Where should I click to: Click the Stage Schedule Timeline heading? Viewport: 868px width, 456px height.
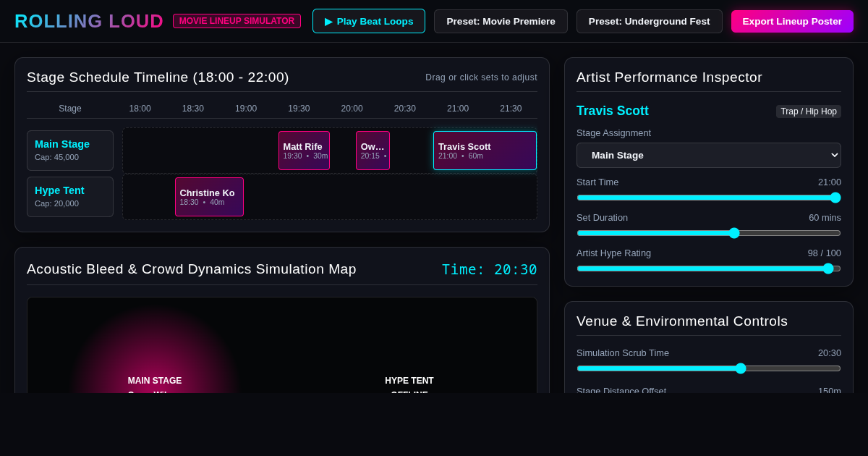pos(158,77)
